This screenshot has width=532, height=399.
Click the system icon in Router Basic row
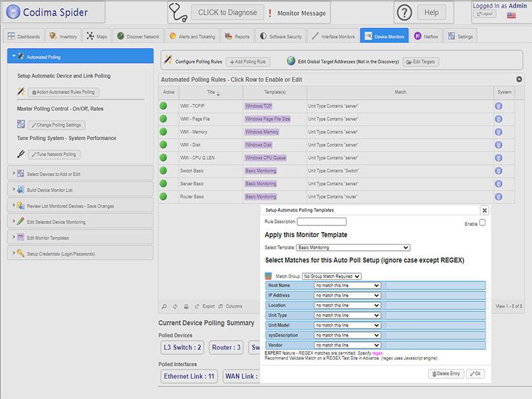pos(498,196)
